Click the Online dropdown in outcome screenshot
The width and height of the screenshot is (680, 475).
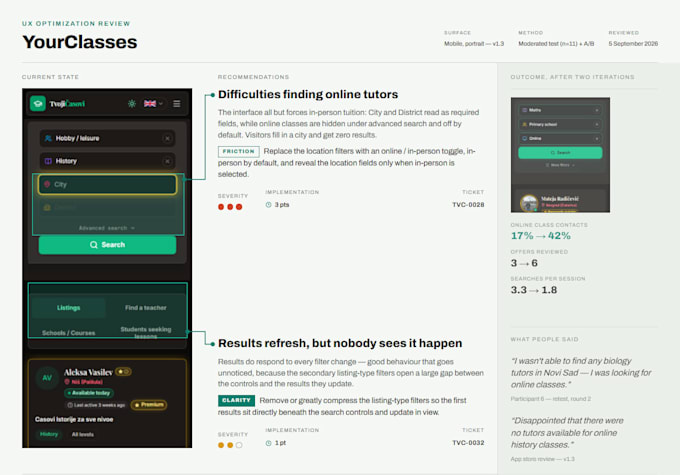point(560,138)
